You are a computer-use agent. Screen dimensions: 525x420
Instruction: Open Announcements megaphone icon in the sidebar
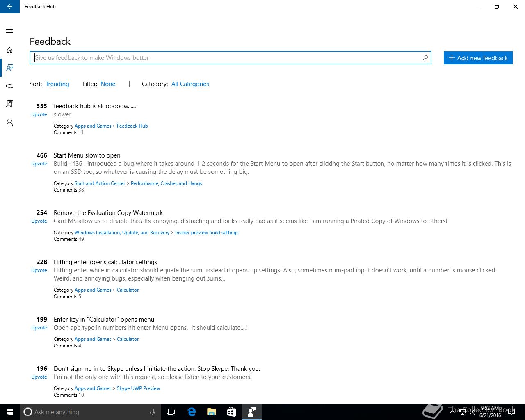(9, 86)
